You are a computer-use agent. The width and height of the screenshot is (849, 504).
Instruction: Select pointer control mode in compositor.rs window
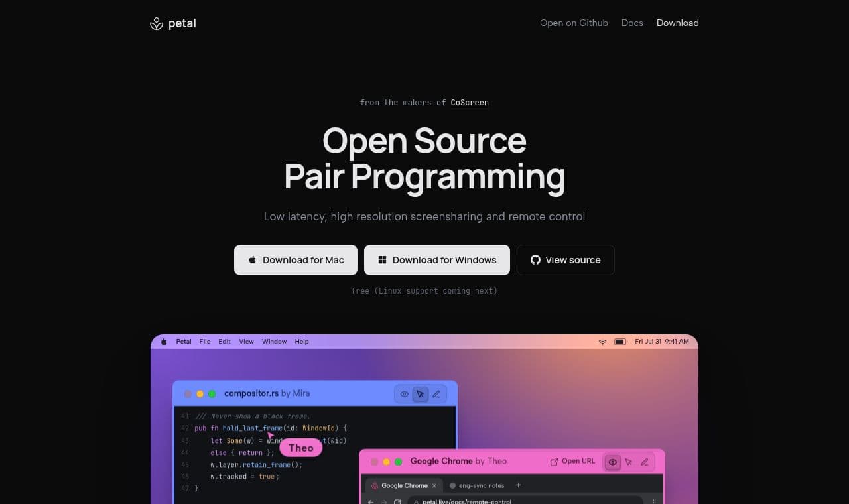click(420, 394)
